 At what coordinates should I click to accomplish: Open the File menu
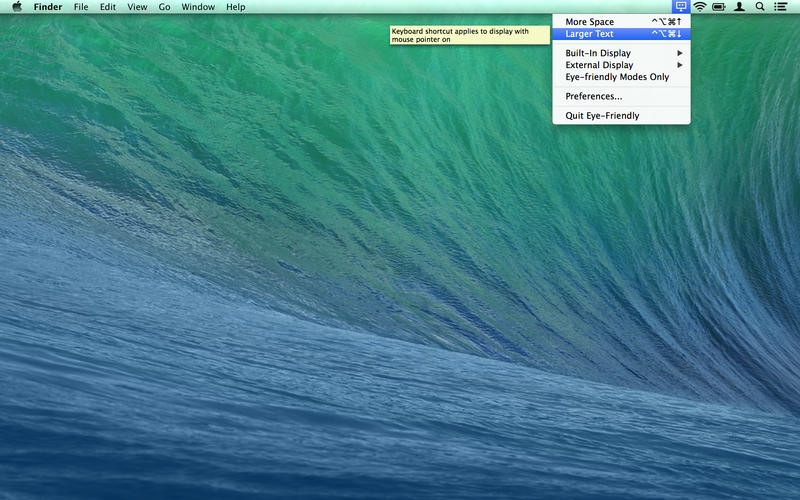coord(81,7)
